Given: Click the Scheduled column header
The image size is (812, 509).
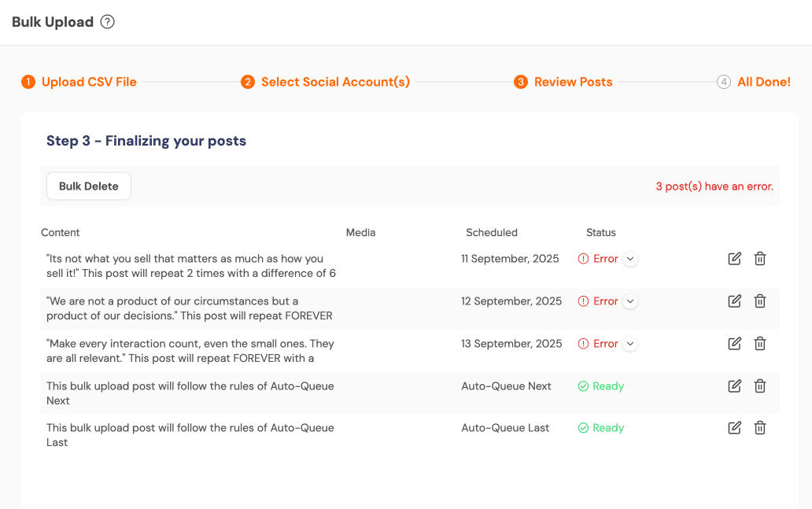Looking at the screenshot, I should coord(491,232).
